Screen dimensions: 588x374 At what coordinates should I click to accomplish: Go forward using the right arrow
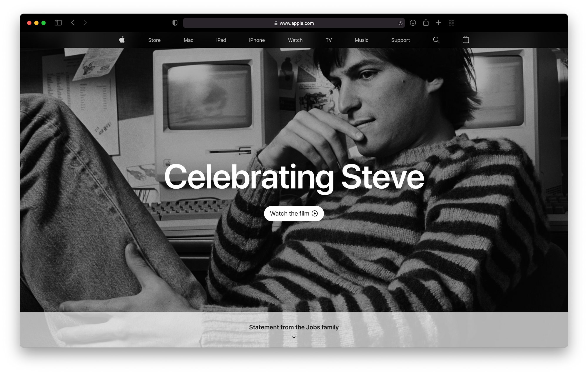tap(85, 23)
